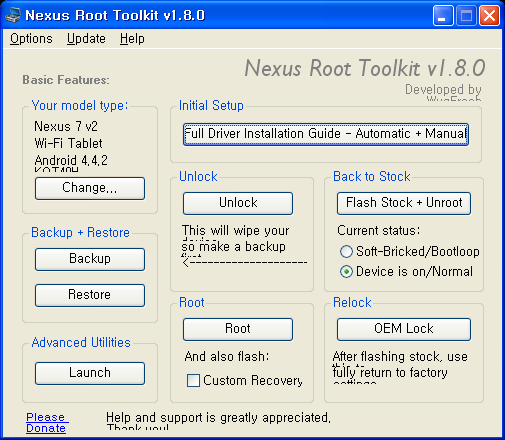Open the Update menu
The width and height of the screenshot is (505, 440).
pos(86,39)
